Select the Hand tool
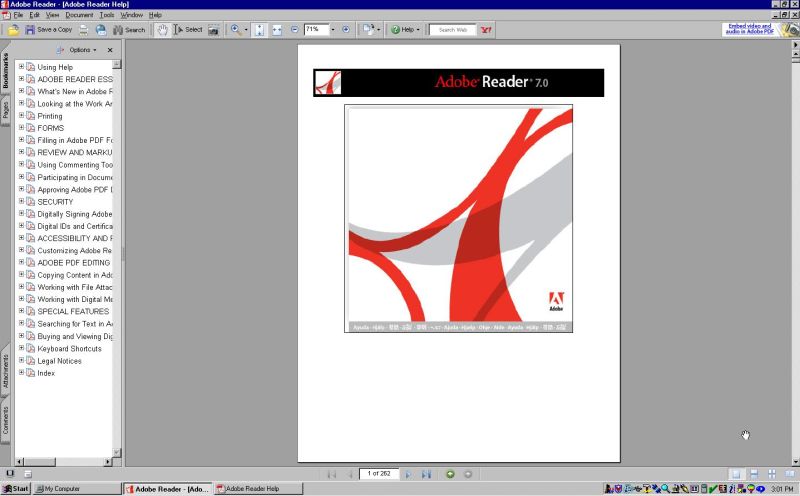This screenshot has height=496, width=800. 162,30
